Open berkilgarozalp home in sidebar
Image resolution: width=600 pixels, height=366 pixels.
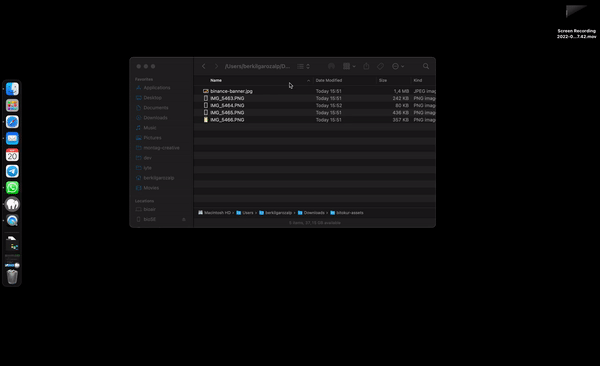(x=158, y=178)
